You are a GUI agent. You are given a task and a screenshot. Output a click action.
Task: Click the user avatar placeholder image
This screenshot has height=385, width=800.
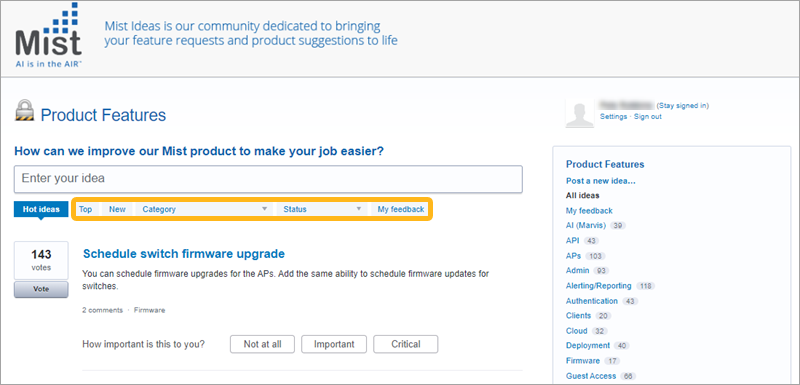(580, 113)
